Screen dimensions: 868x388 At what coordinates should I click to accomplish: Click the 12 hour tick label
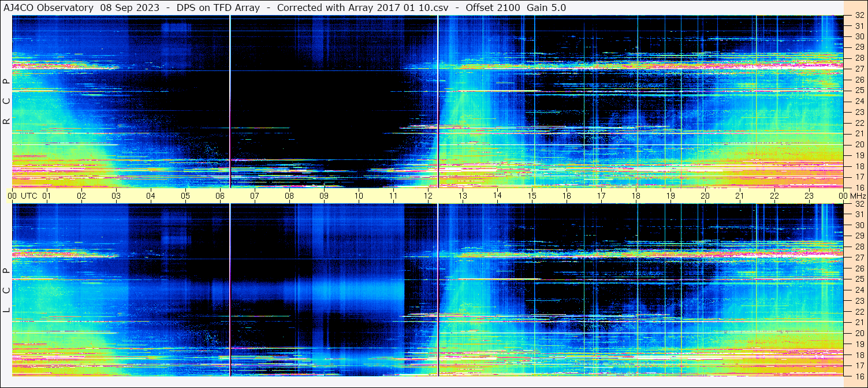[428, 196]
